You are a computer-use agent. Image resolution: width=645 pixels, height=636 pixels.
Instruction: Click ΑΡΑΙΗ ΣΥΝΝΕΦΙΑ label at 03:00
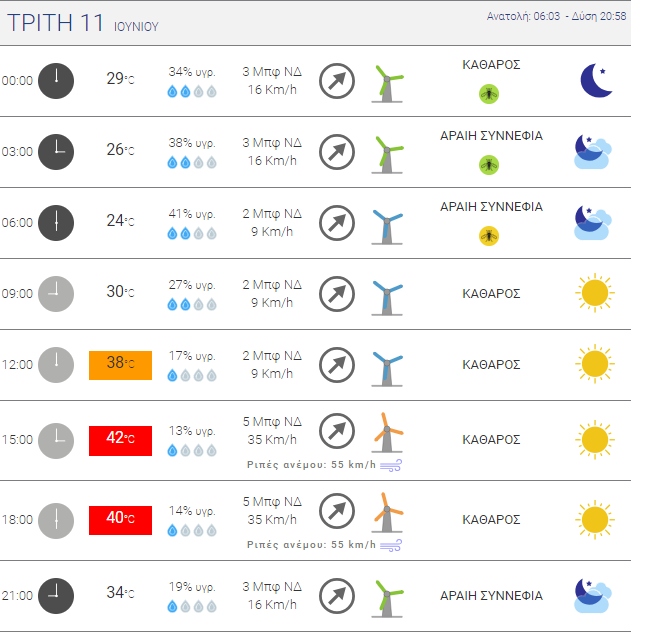[x=491, y=135]
